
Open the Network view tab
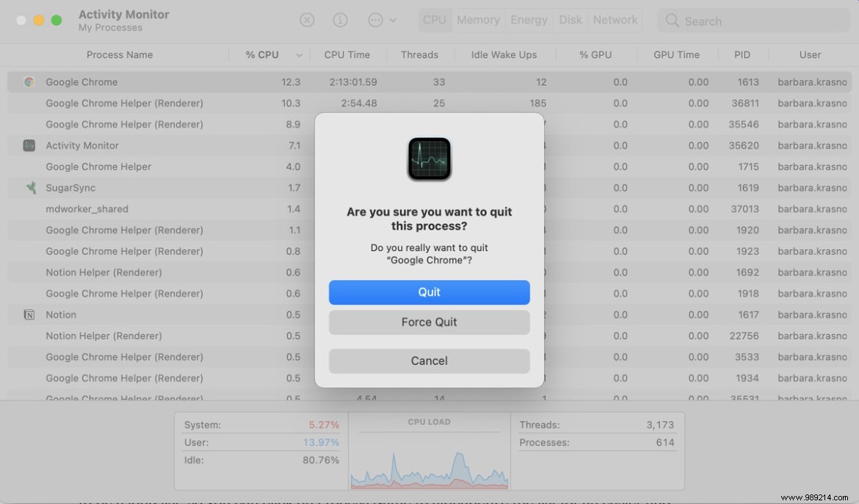[x=615, y=20]
